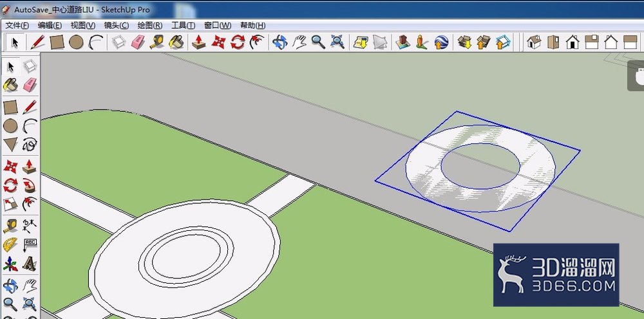Pick Paint Bucket in left tool palette
The image size is (644, 319).
pos(10,85)
